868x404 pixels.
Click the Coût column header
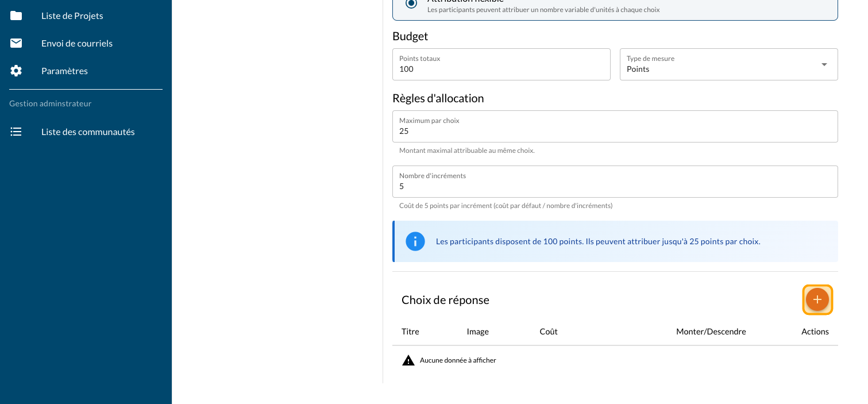tap(549, 332)
